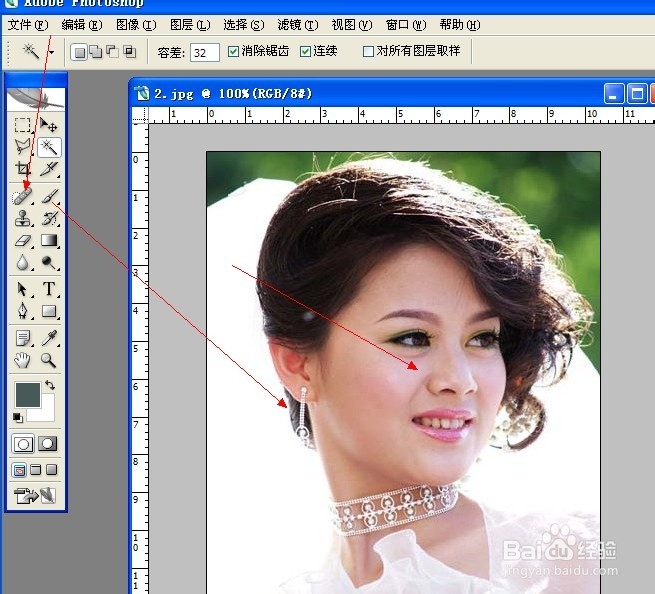Open the 窗口 menu
The height and width of the screenshot is (594, 655).
(x=406, y=25)
